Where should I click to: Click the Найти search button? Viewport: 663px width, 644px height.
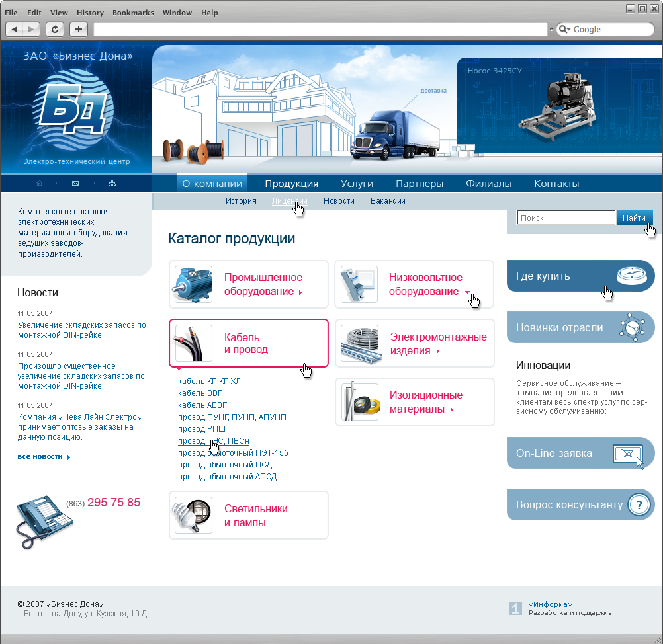pos(635,218)
